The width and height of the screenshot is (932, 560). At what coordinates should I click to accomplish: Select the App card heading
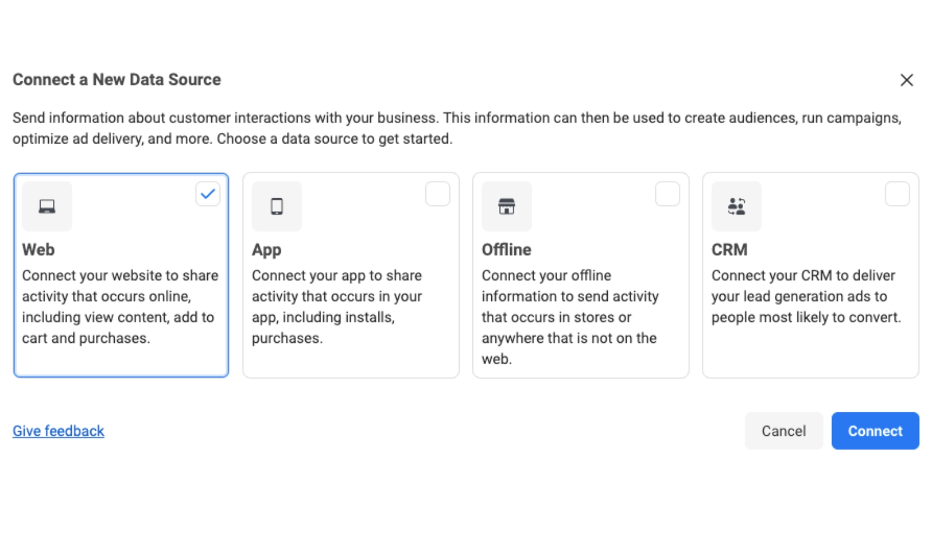[x=267, y=249]
